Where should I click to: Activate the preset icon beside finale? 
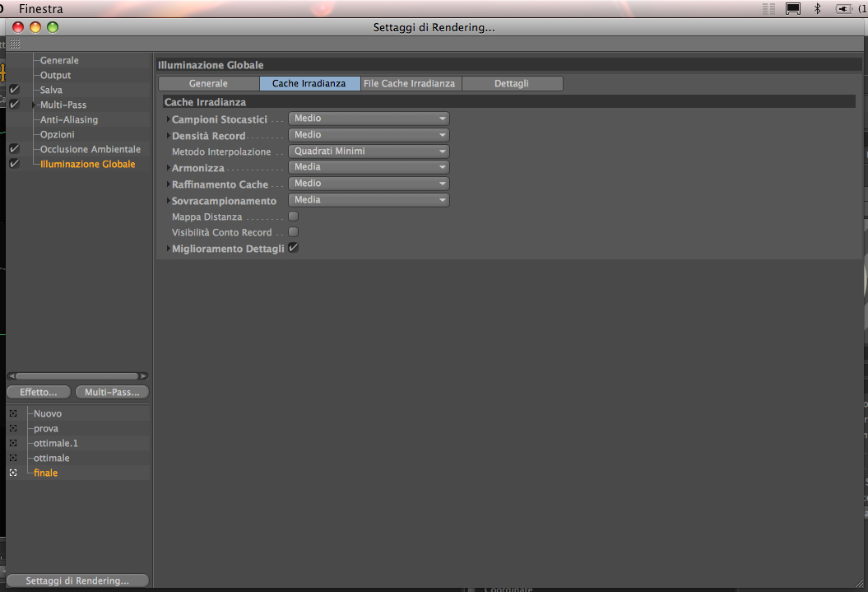pyautogui.click(x=13, y=473)
